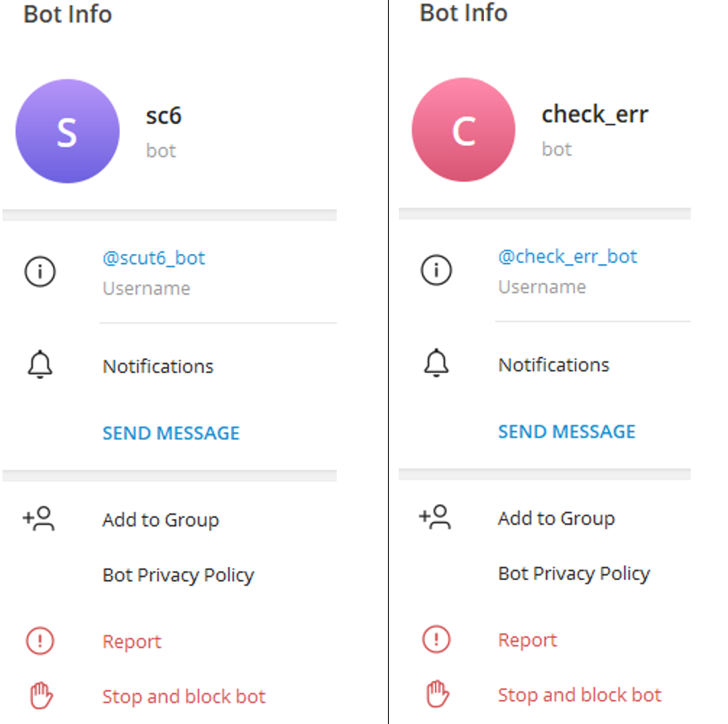Click the notification bell for check_err bot
The width and height of the screenshot is (728, 724).
[436, 364]
